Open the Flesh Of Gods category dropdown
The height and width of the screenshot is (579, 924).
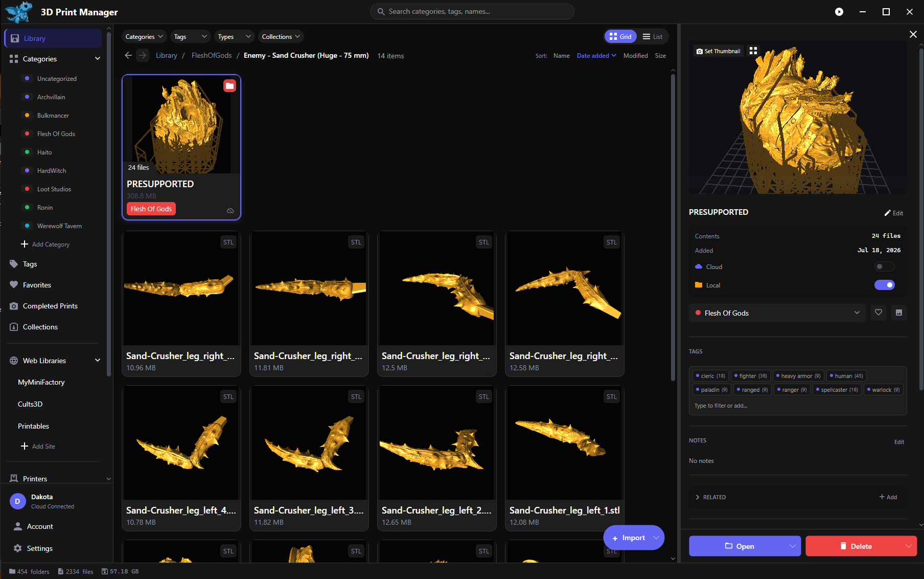click(x=777, y=313)
